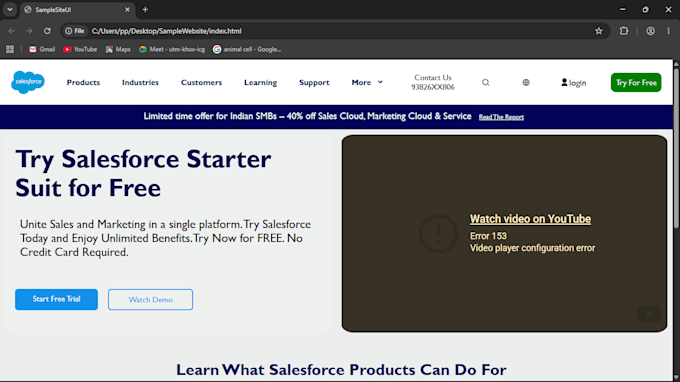Click the Video player configuration error text
The height and width of the screenshot is (382, 680).
[533, 248]
